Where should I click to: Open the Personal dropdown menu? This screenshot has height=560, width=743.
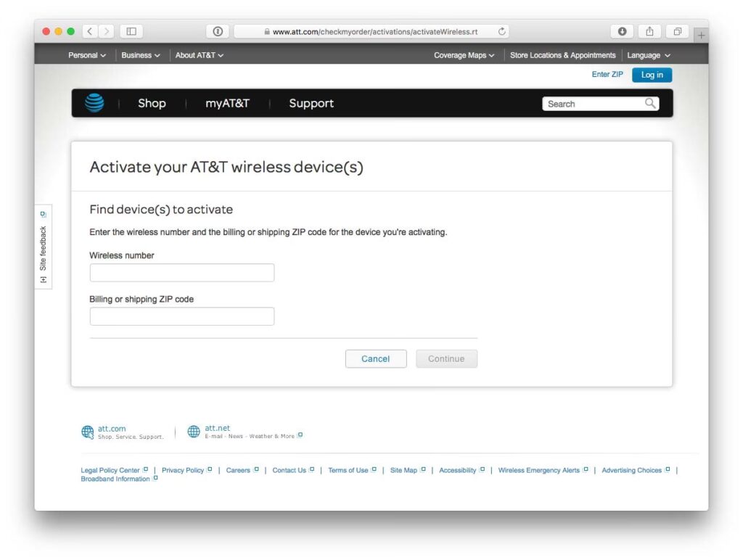[x=87, y=55]
